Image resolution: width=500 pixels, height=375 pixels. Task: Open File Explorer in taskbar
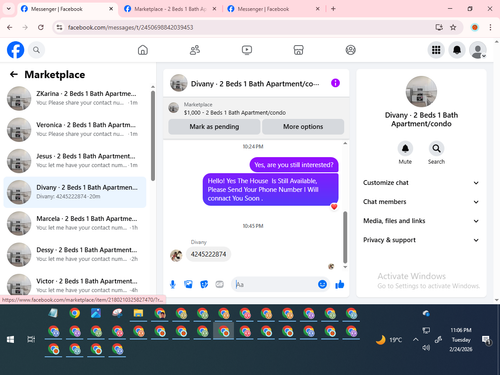pyautogui.click(x=138, y=313)
